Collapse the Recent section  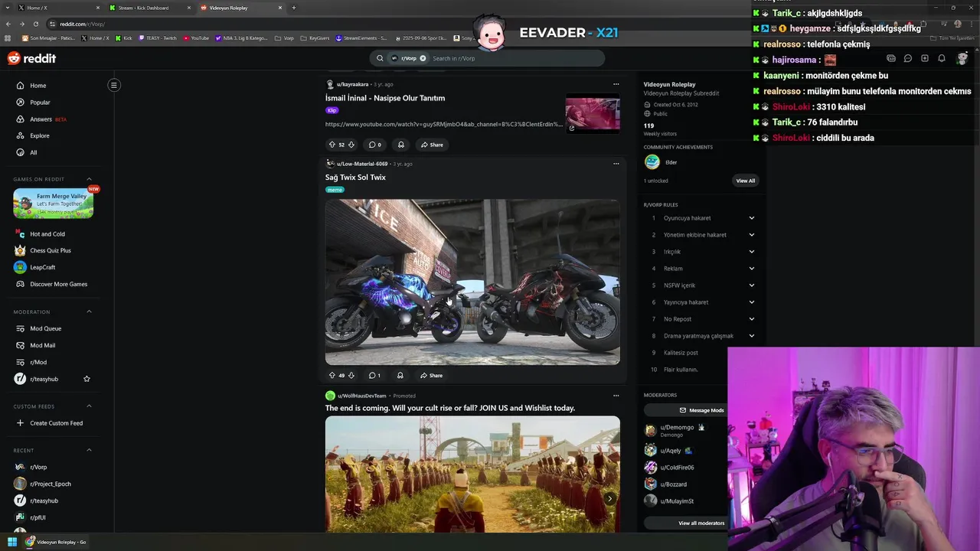pyautogui.click(x=89, y=450)
